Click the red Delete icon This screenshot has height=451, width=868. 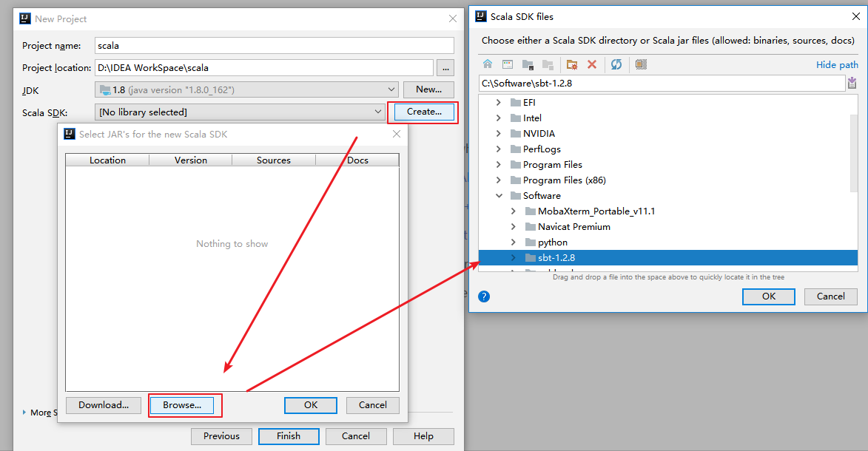point(592,65)
